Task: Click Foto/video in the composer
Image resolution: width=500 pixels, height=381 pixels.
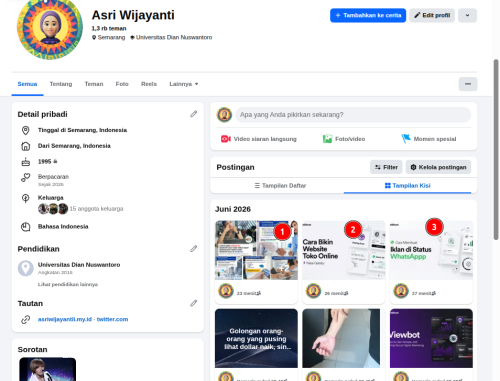Action: [344, 139]
